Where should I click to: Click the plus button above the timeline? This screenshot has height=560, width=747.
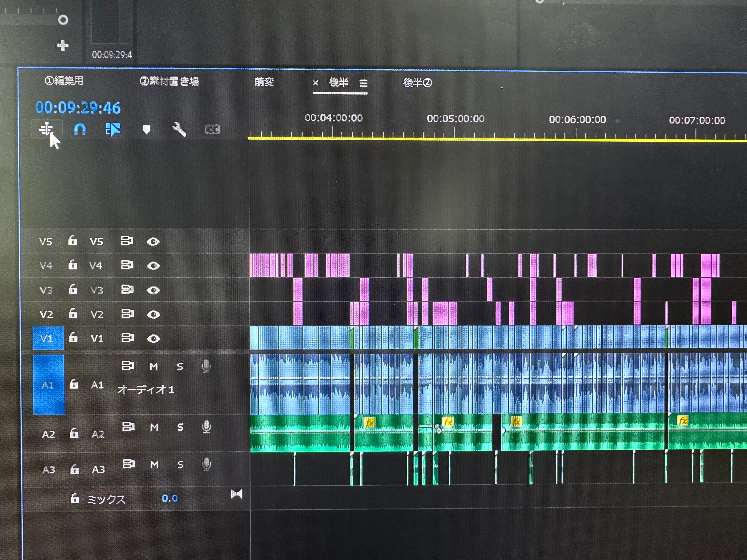[63, 45]
